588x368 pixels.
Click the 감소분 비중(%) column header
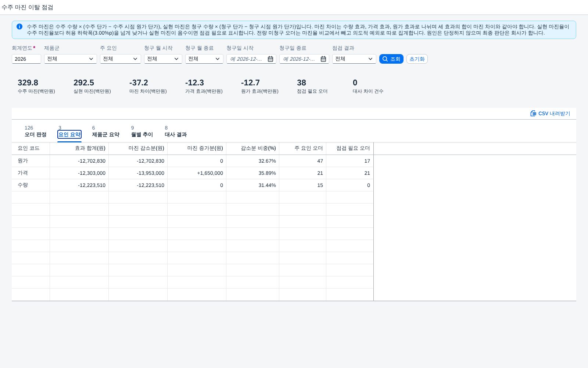(253, 148)
